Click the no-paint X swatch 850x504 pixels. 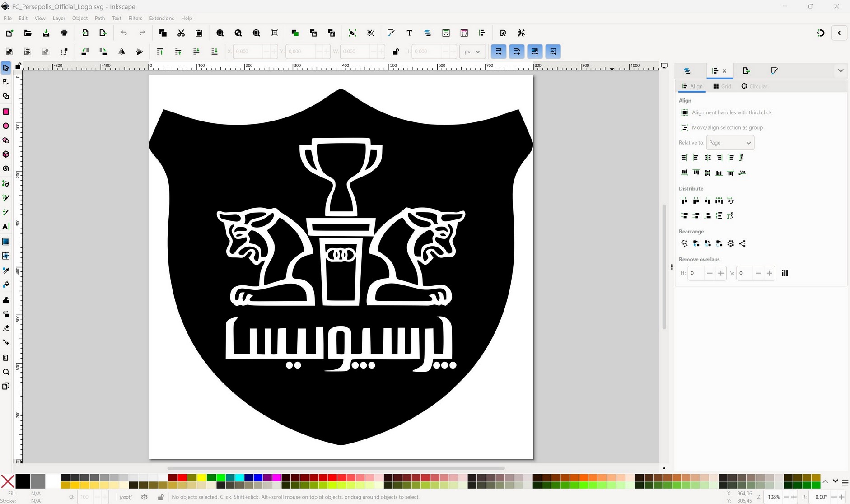point(8,481)
